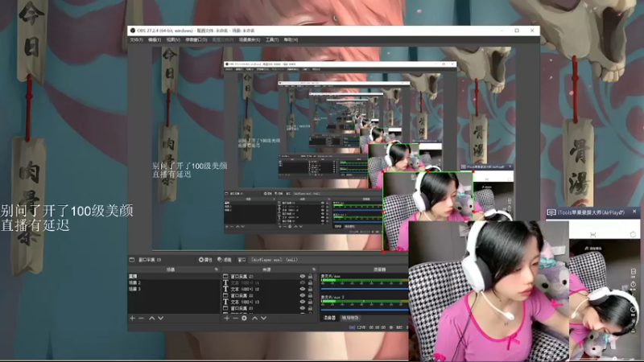Click the volume slider under the first mixer channel

tap(365, 289)
